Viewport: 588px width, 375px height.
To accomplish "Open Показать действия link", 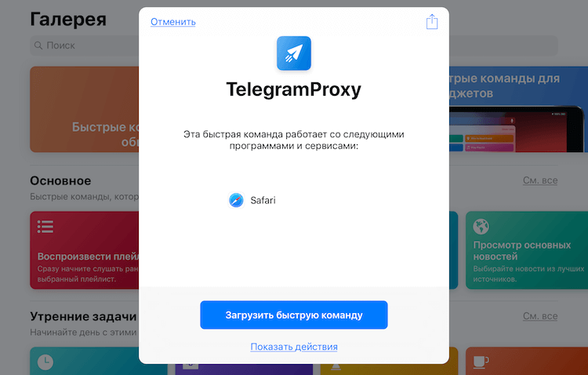I will tap(294, 347).
